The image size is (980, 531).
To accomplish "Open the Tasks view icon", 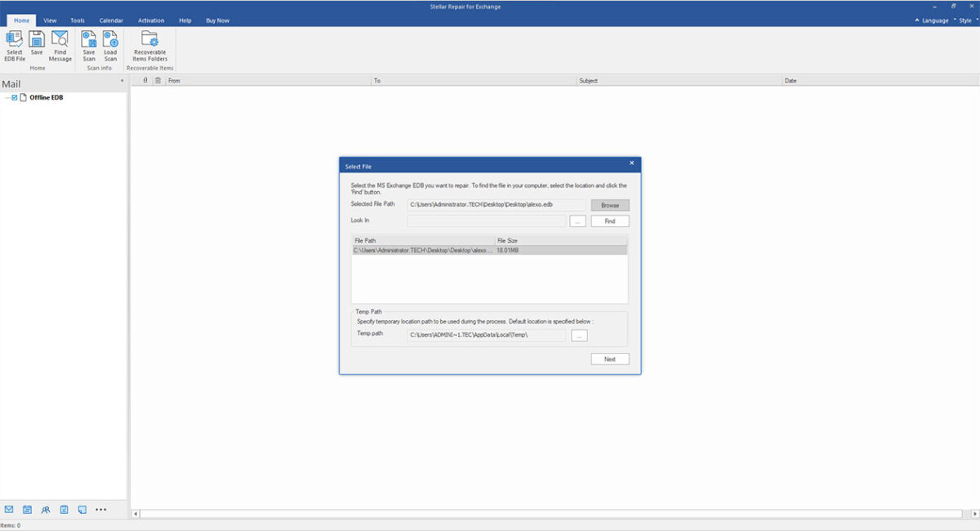I will pos(64,510).
